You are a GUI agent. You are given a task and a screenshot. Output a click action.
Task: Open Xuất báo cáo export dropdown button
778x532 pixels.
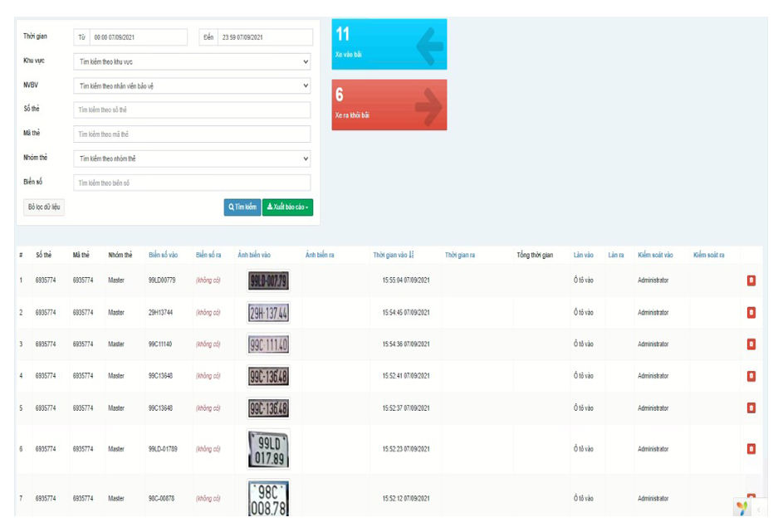(x=287, y=207)
